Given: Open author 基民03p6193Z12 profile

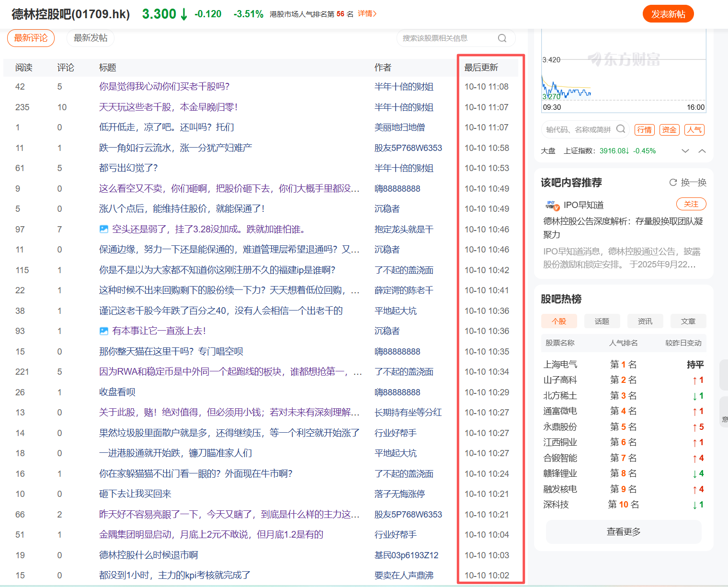Looking at the screenshot, I should click(x=406, y=555).
